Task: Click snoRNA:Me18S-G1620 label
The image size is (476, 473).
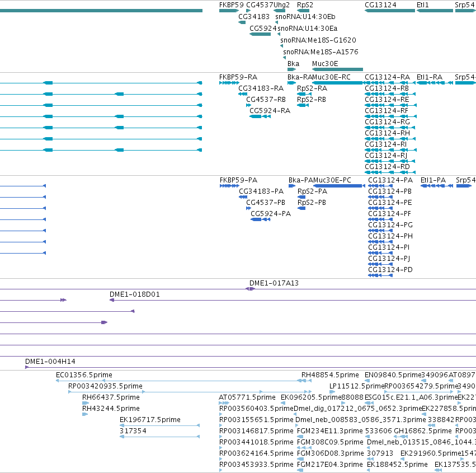Action: [x=318, y=40]
